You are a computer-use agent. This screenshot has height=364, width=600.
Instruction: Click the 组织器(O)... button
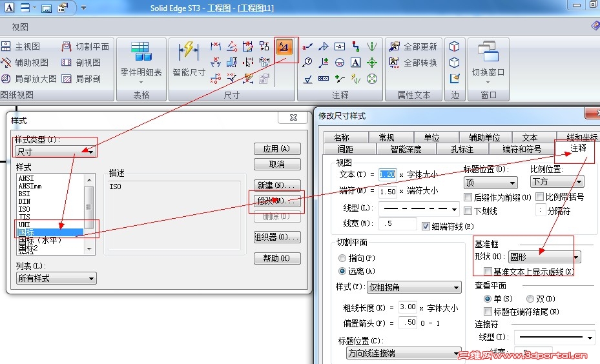tap(277, 237)
